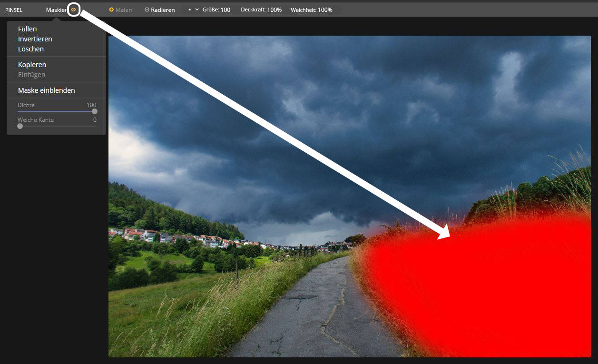Choose Kopieren from mask menu
598x364 pixels.
[x=32, y=65]
